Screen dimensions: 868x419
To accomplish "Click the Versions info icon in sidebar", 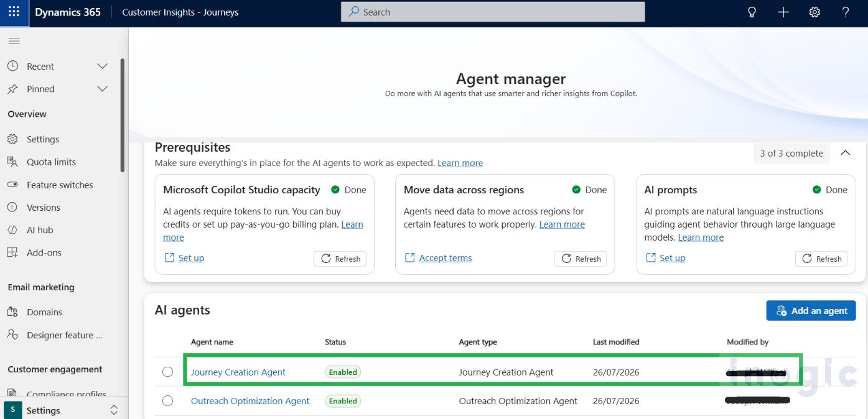I will coord(12,207).
